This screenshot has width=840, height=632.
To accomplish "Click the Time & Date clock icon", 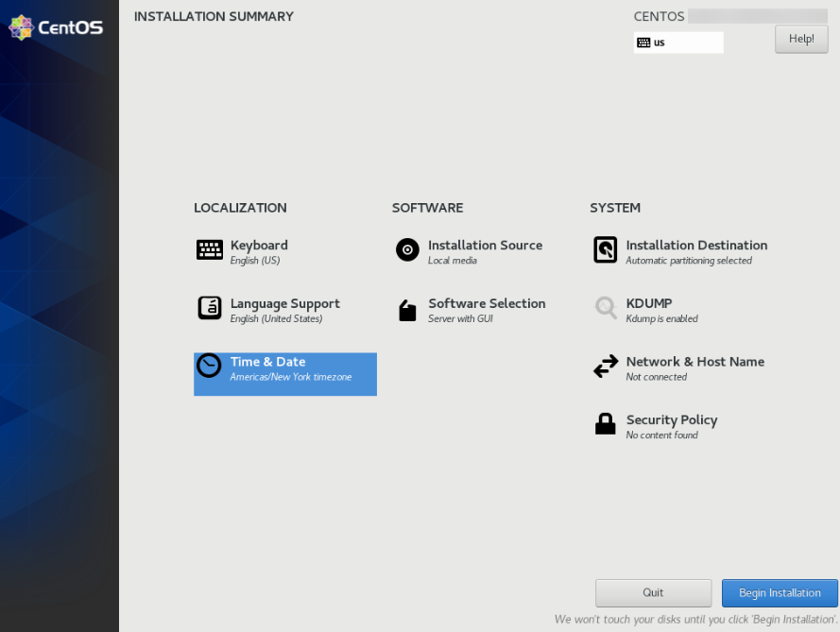I will point(209,366).
